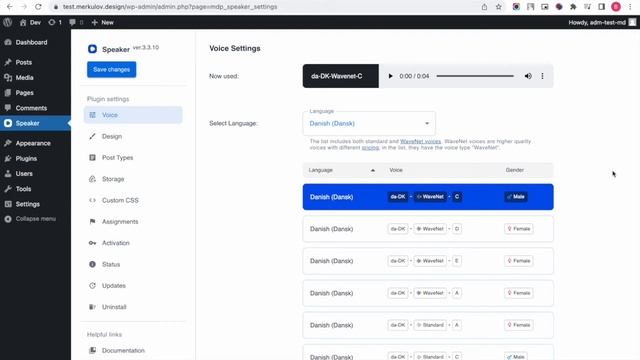Bookmark page with star icon
Screen dimensions: 640x360
coord(499,7)
